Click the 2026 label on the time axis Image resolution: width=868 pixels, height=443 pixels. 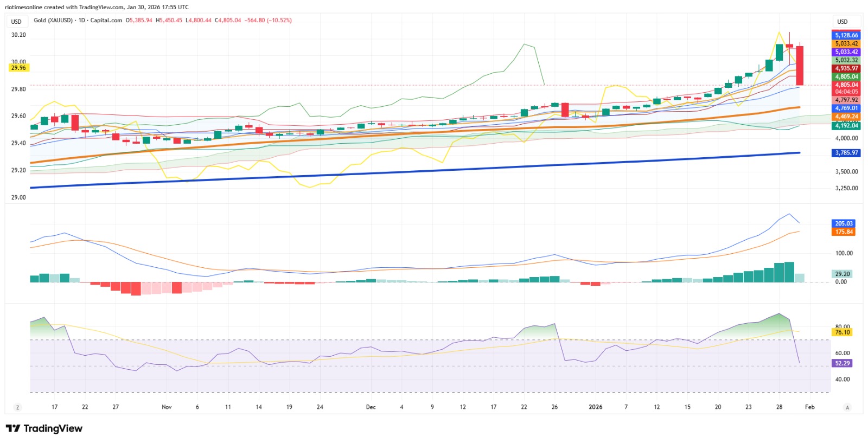click(x=596, y=407)
